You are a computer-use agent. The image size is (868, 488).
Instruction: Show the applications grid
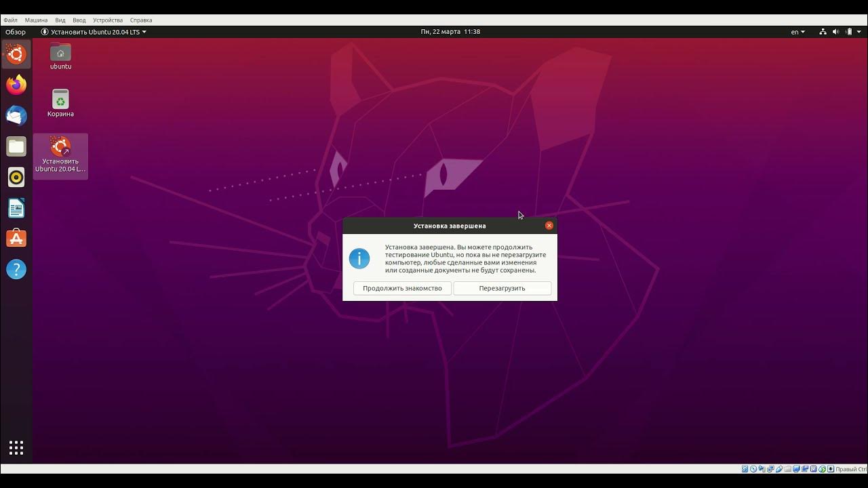click(x=16, y=448)
